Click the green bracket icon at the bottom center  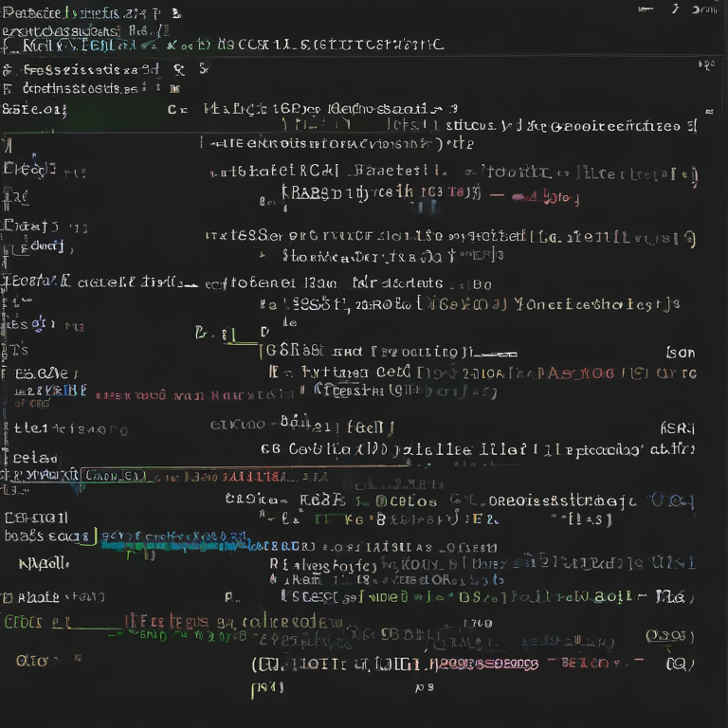tap(254, 689)
